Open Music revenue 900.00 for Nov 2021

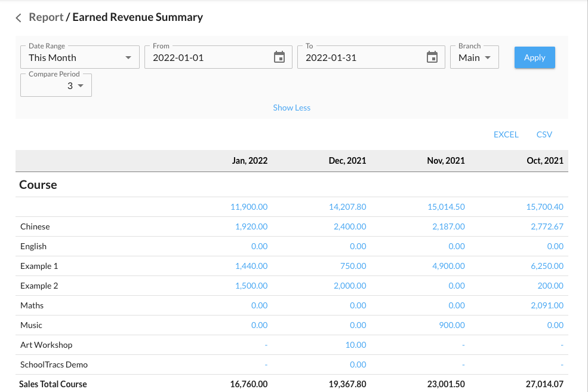point(452,325)
